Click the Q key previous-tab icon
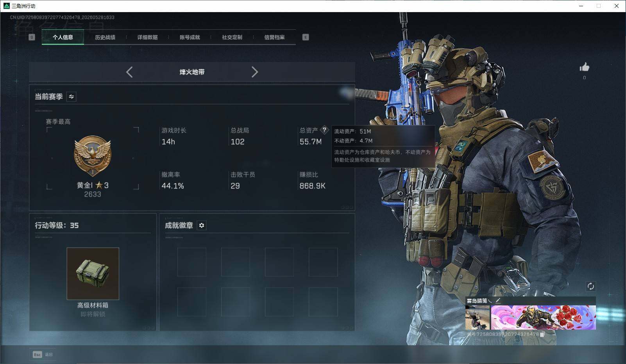The height and width of the screenshot is (364, 626). click(32, 37)
